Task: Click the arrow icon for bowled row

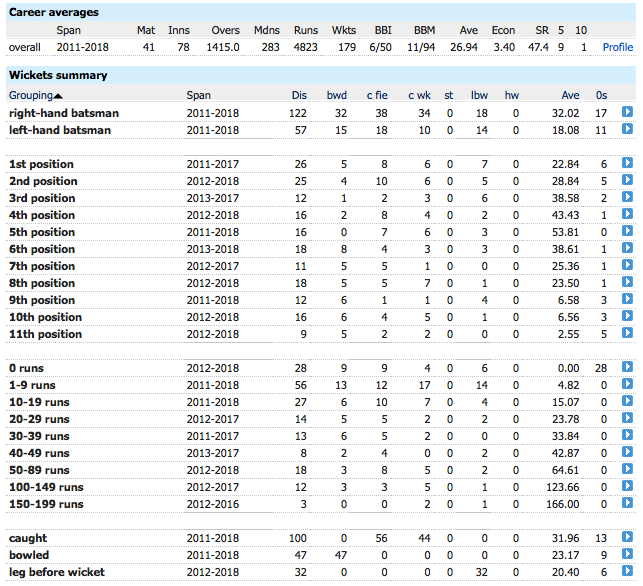Action: [627, 555]
